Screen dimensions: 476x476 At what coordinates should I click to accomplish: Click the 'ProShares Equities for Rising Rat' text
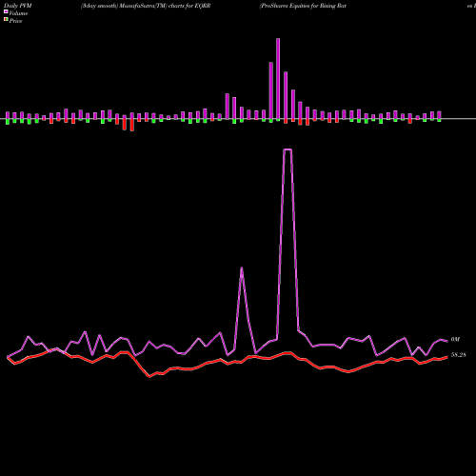[x=304, y=6]
